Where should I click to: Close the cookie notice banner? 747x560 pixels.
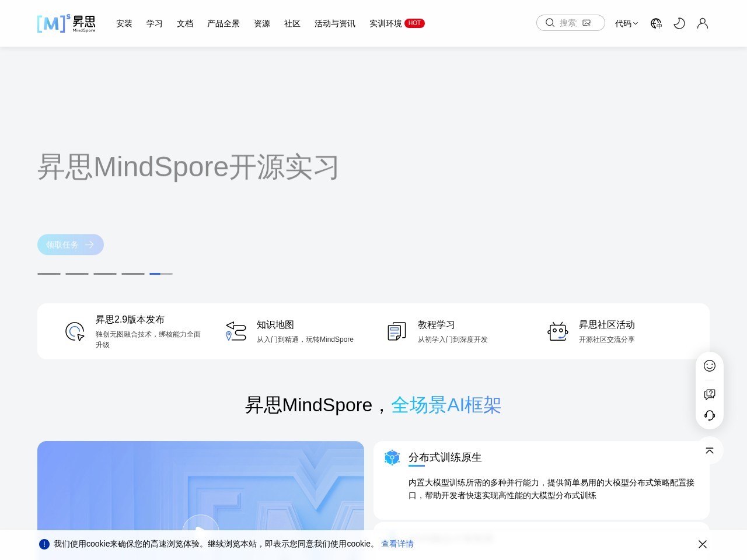click(x=703, y=544)
